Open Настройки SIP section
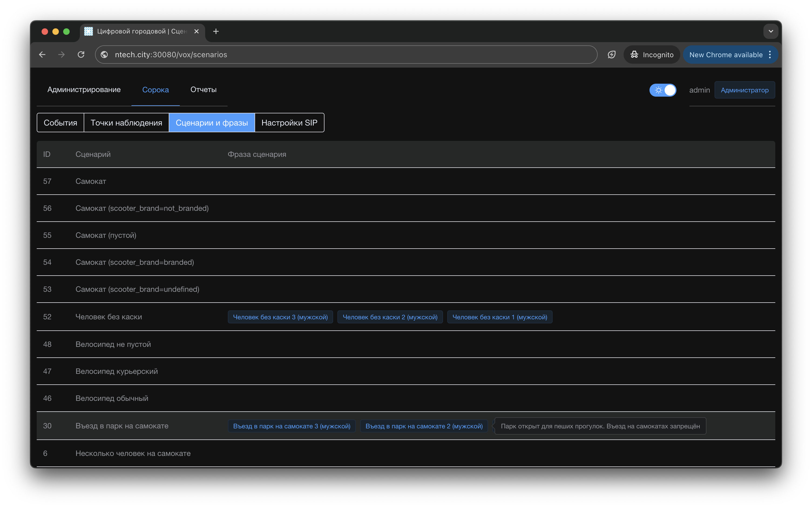Screen dimensions: 812x508 [289, 123]
